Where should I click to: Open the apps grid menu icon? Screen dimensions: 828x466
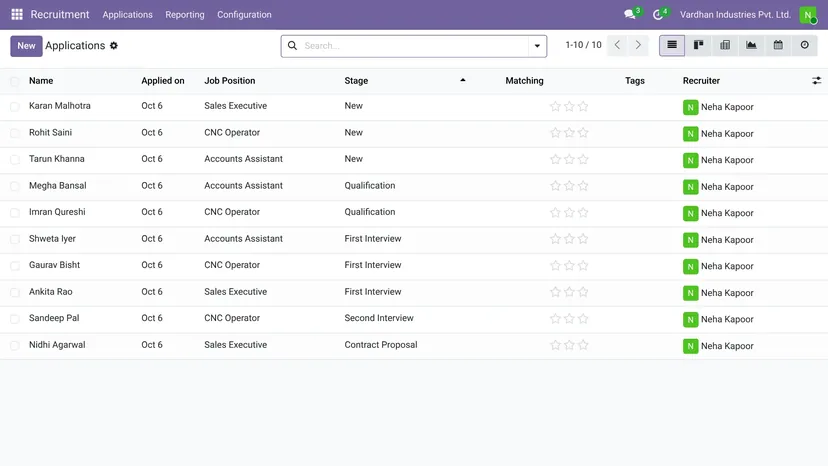click(x=17, y=14)
